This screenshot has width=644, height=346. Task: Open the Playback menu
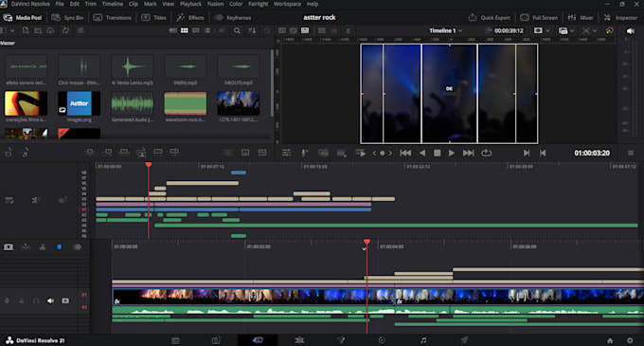pyautogui.click(x=190, y=4)
